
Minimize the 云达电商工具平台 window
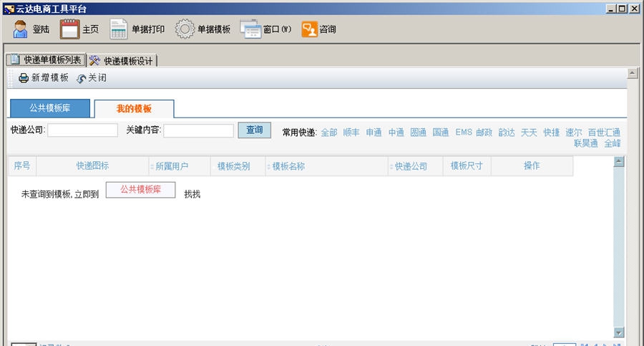[611, 9]
